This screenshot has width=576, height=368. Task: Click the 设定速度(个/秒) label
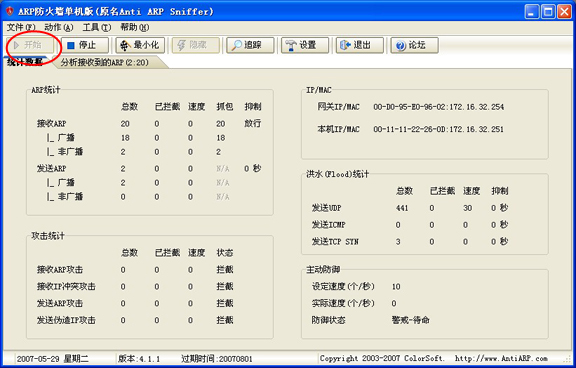[343, 286]
